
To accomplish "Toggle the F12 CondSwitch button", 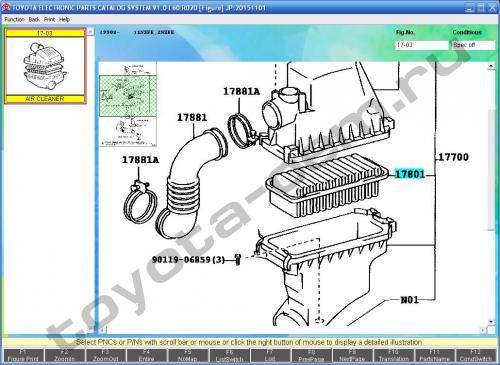I will click(x=476, y=355).
